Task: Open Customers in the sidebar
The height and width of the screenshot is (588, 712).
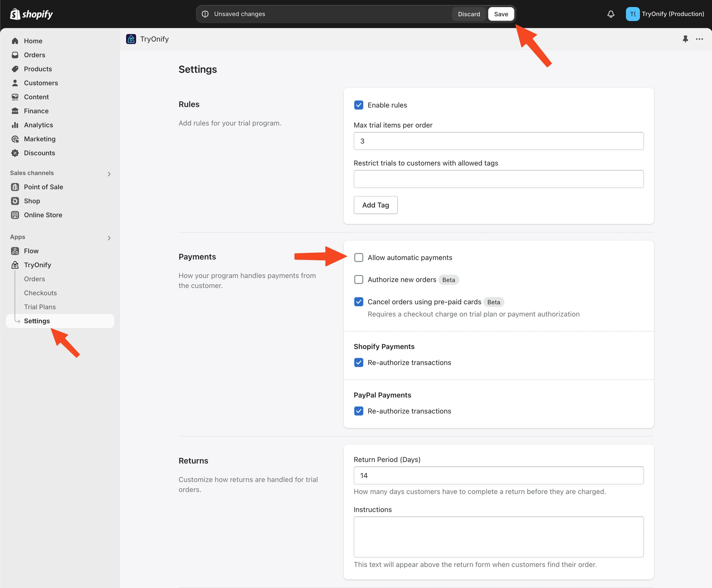Action: (x=60, y=83)
